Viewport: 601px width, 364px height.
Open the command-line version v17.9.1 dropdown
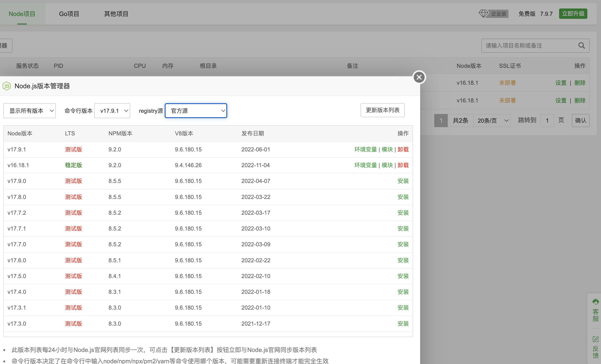112,111
